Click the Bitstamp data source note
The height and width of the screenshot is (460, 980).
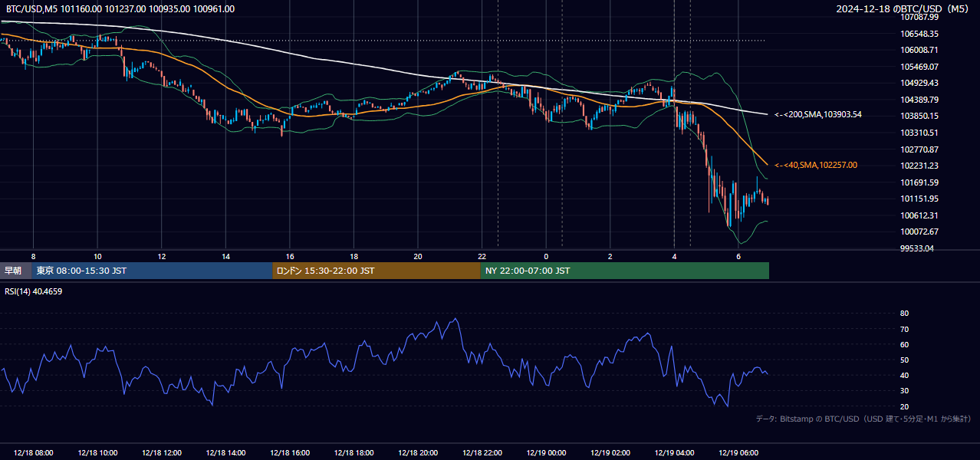coord(863,419)
